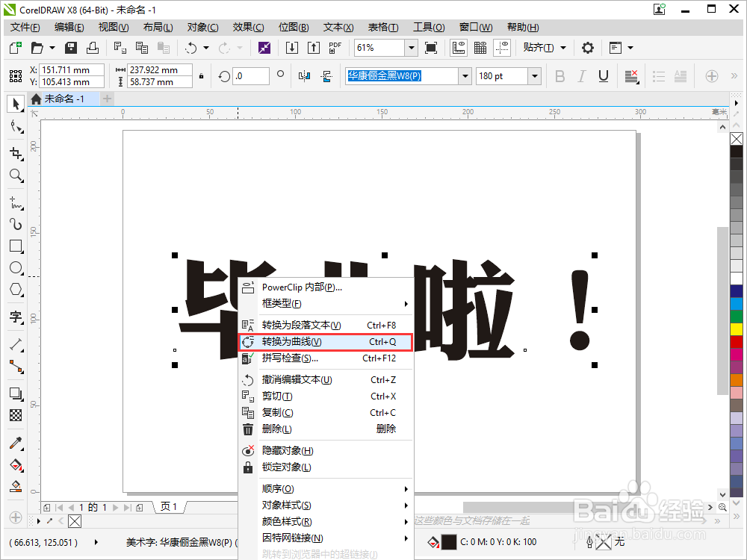Screen dimensions: 747x560
Task: Open the Options gear icon
Action: coord(588,48)
